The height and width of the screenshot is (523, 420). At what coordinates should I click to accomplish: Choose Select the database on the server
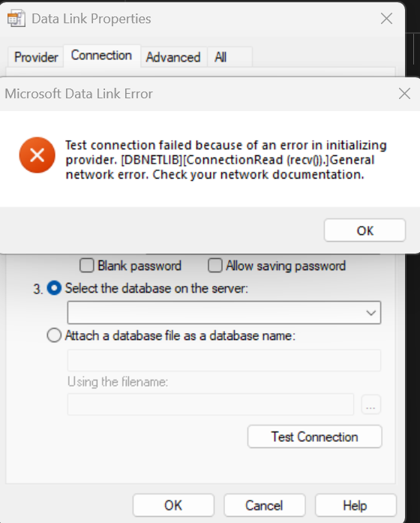(x=54, y=288)
